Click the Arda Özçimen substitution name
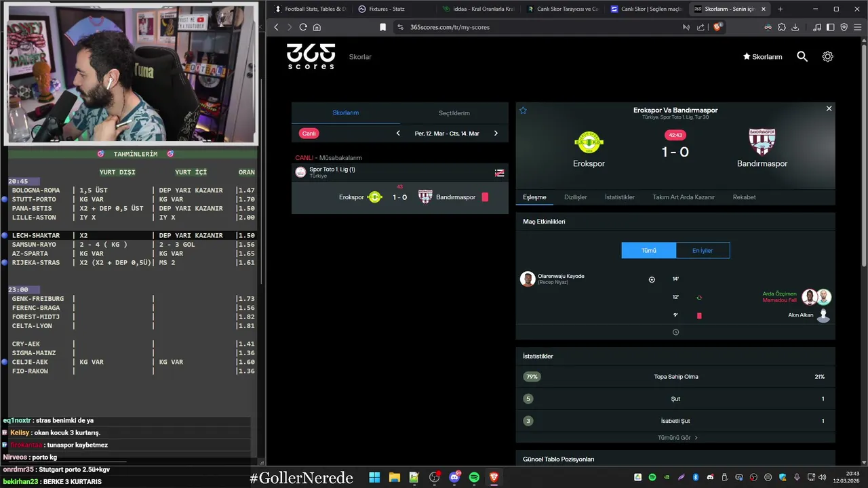This screenshot has width=868, height=488. (779, 294)
